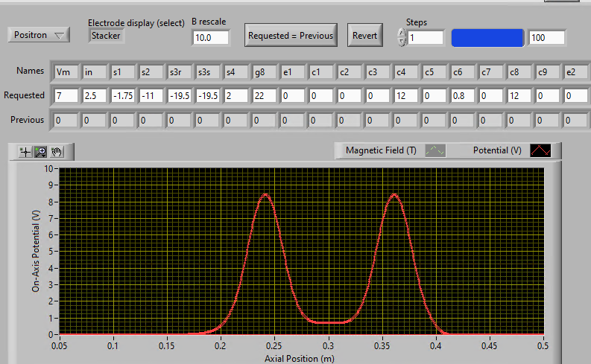Click the blue progress bar
The image size is (591, 364).
487,37
